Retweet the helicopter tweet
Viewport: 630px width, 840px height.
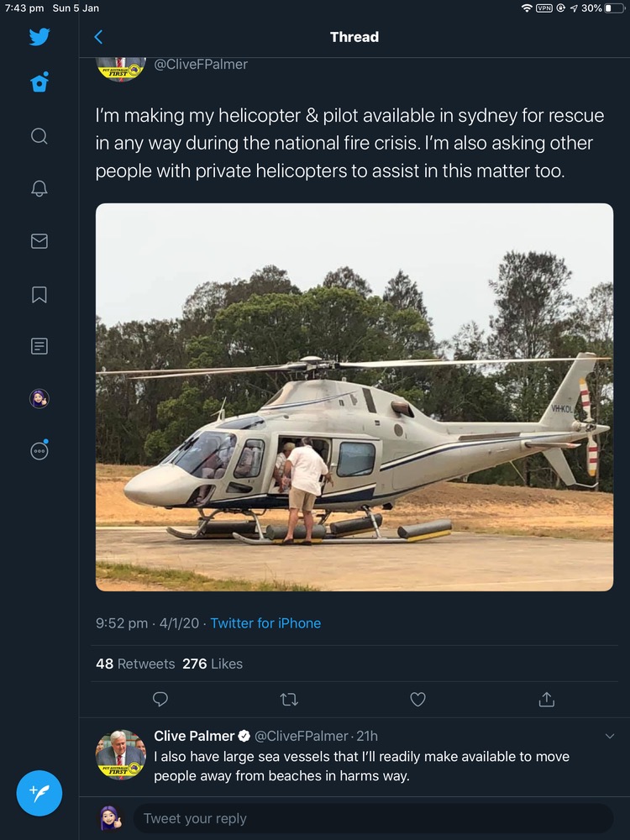(x=288, y=699)
